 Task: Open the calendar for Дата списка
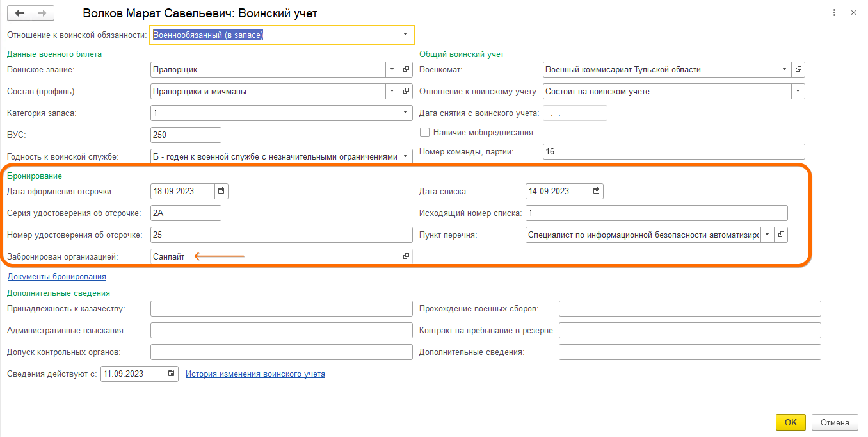point(596,191)
